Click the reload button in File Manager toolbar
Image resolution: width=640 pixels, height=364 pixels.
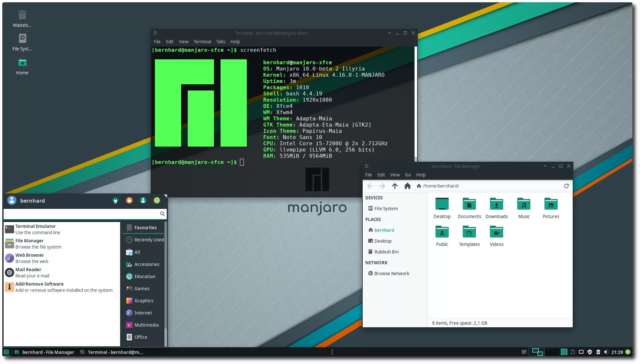tap(566, 186)
